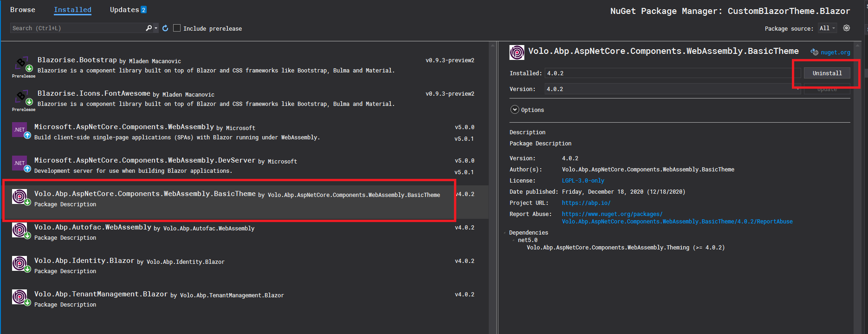Switch to the Browse tab
This screenshot has width=868, height=334.
pos(23,10)
